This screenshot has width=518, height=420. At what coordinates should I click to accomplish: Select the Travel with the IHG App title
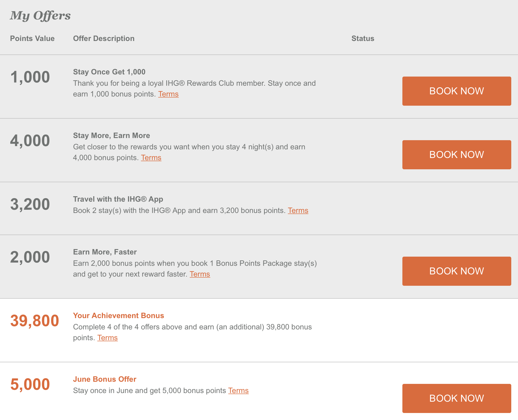[118, 199]
